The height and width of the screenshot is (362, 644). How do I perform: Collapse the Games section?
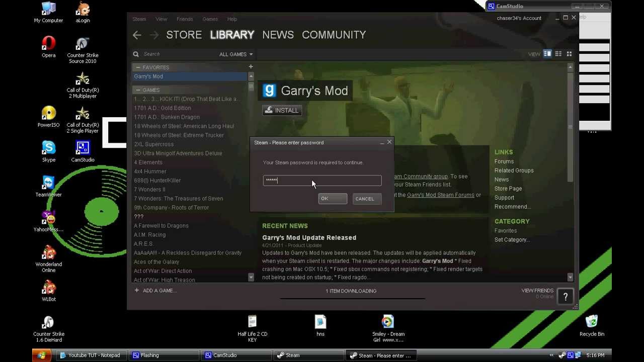pyautogui.click(x=137, y=90)
